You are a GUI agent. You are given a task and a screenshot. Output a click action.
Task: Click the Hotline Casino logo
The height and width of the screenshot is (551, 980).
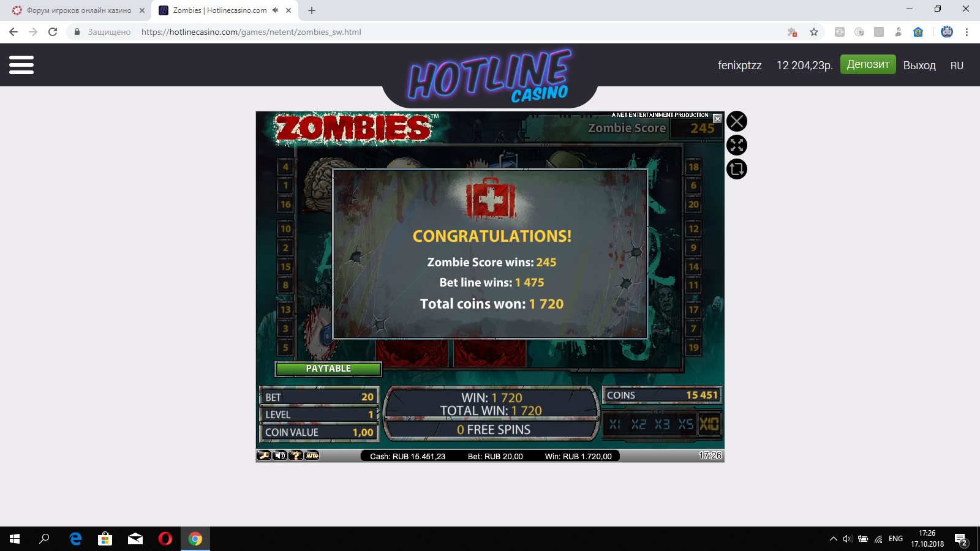click(x=490, y=77)
